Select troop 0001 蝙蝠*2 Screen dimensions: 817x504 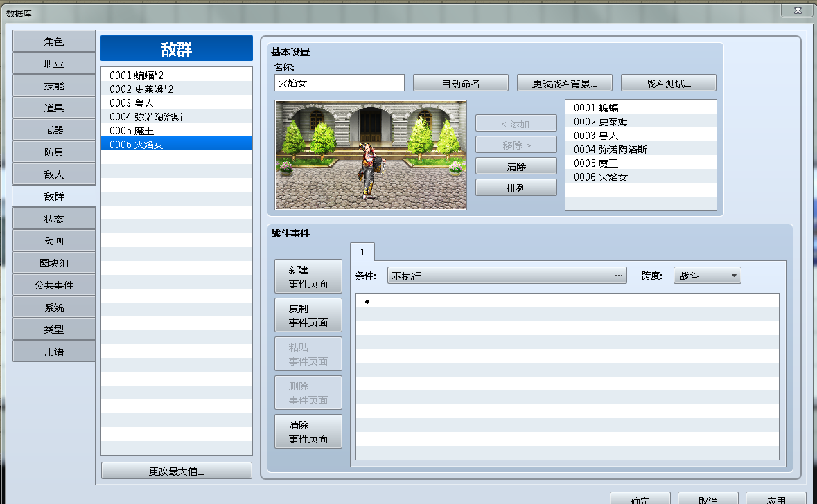pyautogui.click(x=177, y=75)
